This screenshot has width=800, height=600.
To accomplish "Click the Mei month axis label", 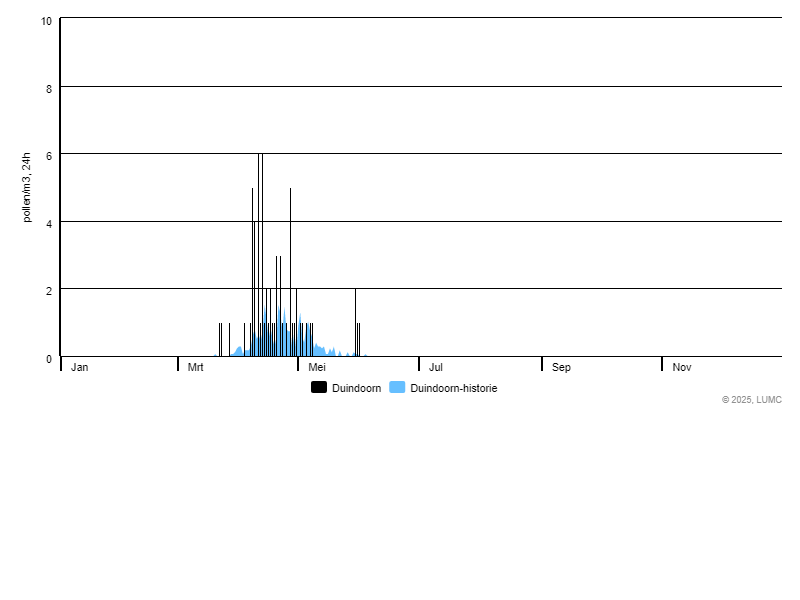I will pyautogui.click(x=317, y=367).
